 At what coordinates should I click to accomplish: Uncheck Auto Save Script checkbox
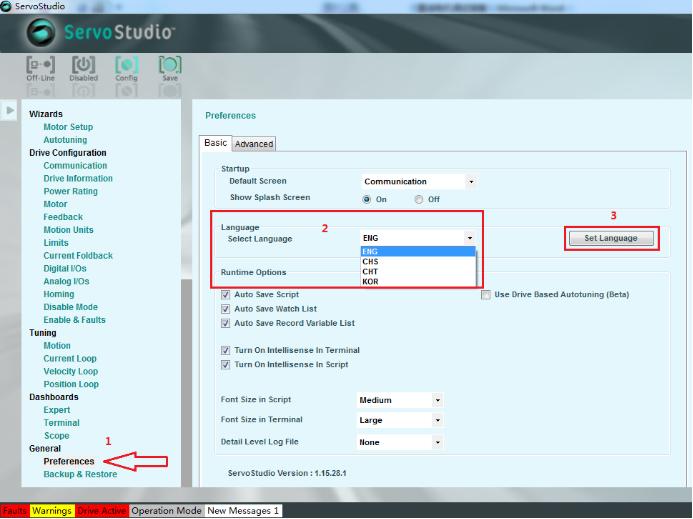click(x=225, y=295)
